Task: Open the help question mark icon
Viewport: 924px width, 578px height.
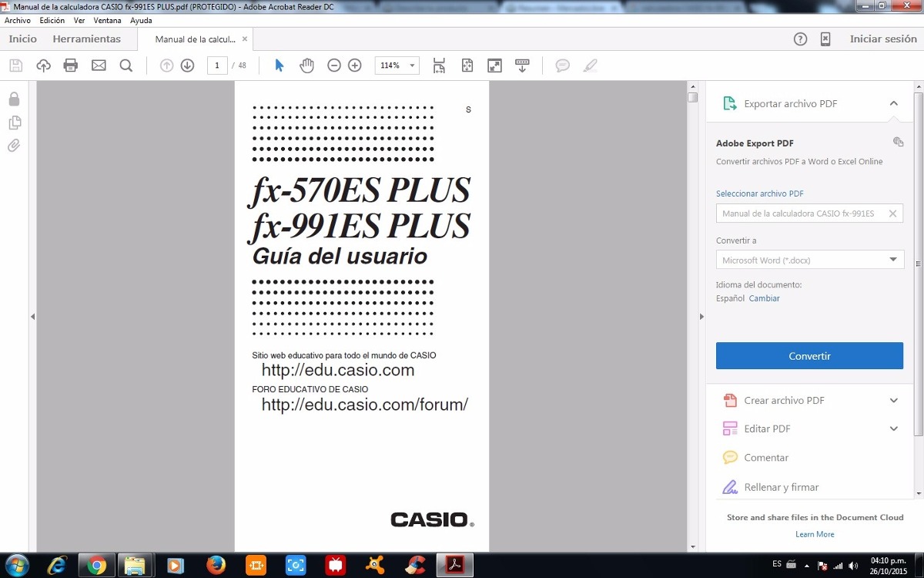Action: [x=801, y=39]
